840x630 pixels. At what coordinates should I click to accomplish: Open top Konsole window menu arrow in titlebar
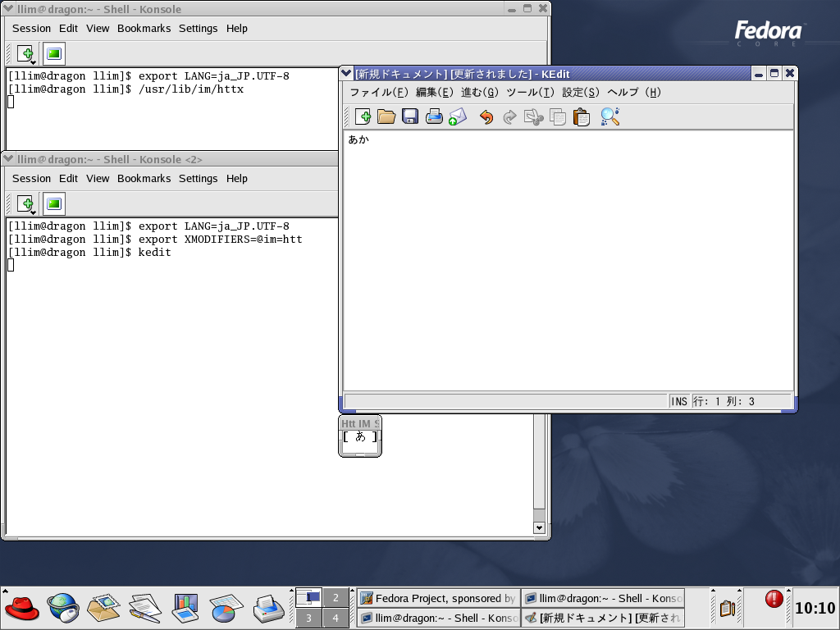coord(8,8)
